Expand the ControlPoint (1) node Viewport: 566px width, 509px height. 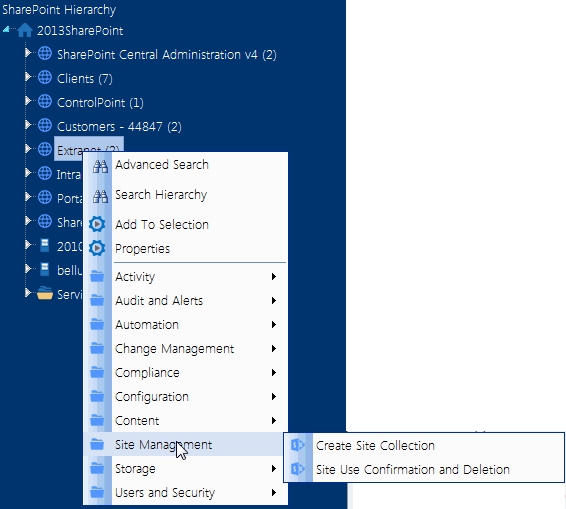[x=28, y=101]
